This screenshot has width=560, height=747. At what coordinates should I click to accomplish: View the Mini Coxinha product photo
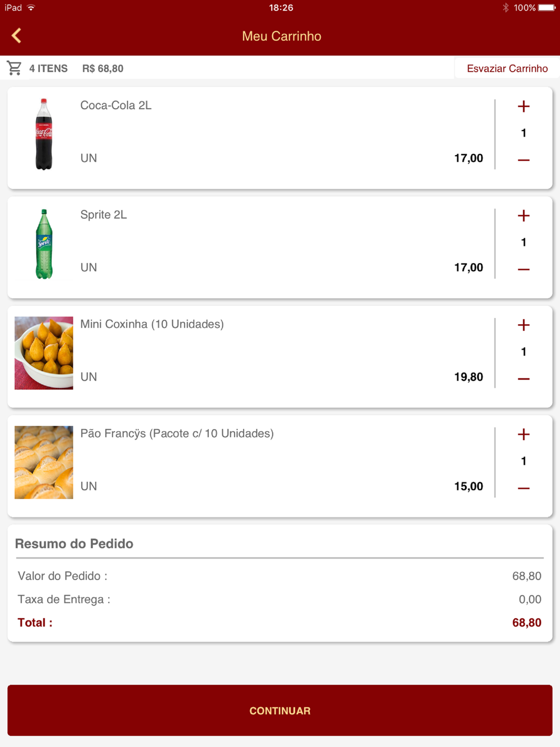click(44, 353)
